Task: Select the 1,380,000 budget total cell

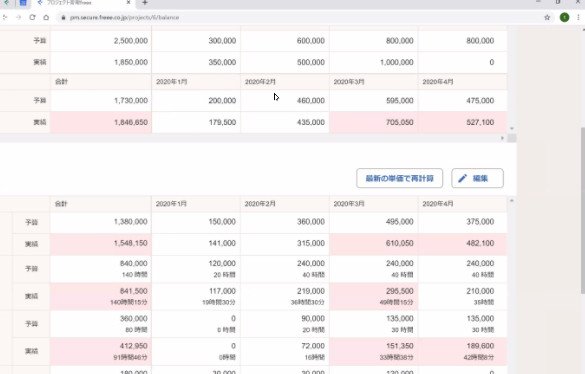Action: [x=101, y=222]
